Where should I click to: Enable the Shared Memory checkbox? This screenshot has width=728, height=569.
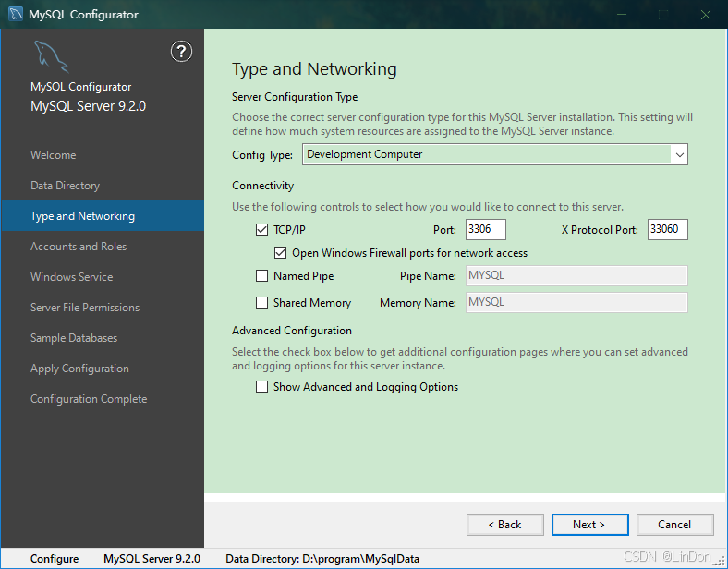point(261,303)
